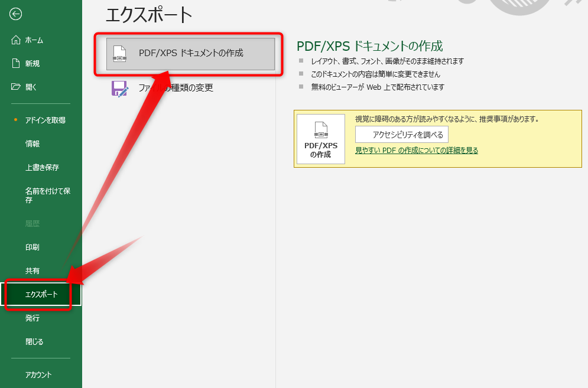The width and height of the screenshot is (588, 388).
Task: Open 印刷 in the sidebar
Action: [x=33, y=247]
